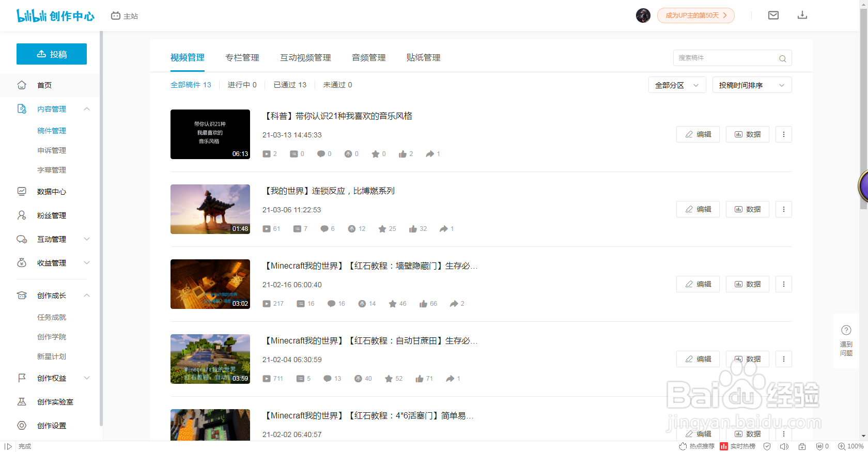Open thumbnail of 21种音乐风格 video

[210, 134]
